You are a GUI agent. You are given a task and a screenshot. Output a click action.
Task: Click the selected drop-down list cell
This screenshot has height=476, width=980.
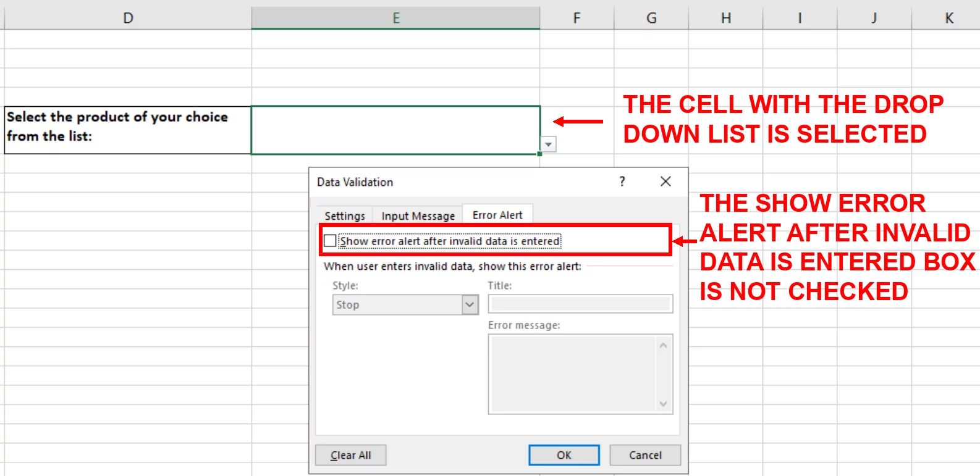click(395, 130)
